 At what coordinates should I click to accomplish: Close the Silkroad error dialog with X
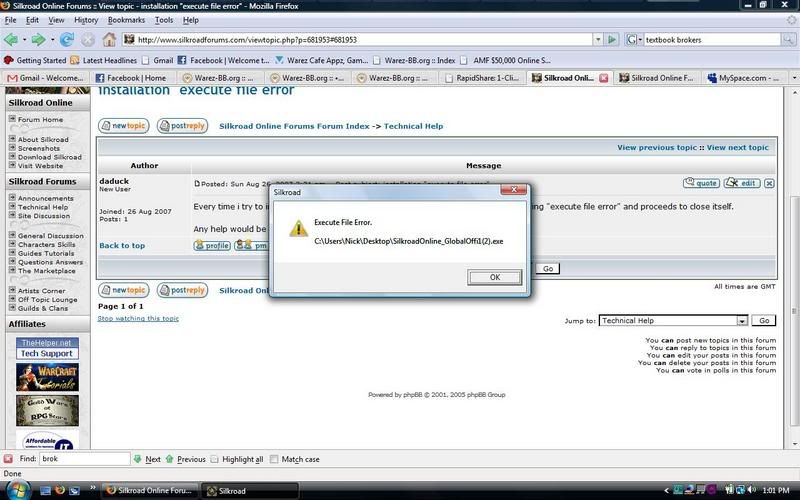pyautogui.click(x=514, y=190)
